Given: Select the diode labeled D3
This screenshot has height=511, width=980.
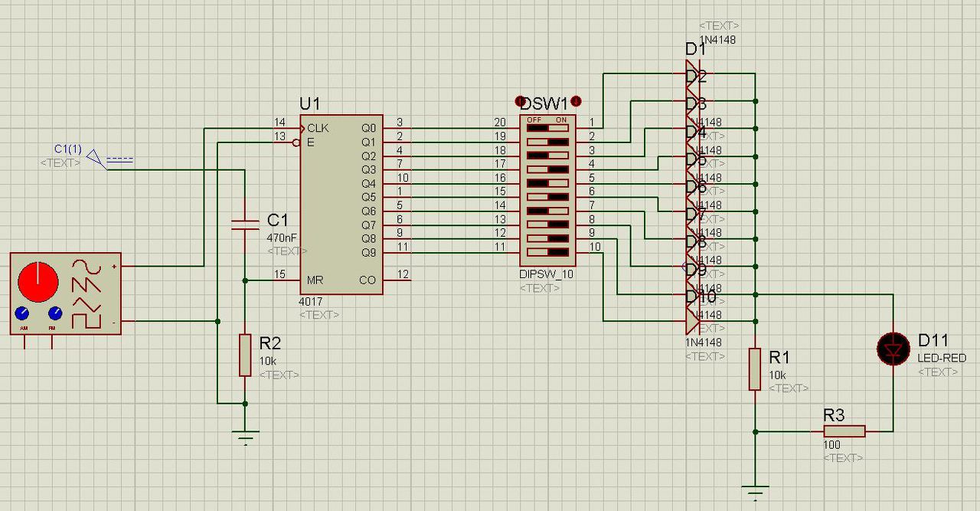Looking at the screenshot, I should pos(694,102).
